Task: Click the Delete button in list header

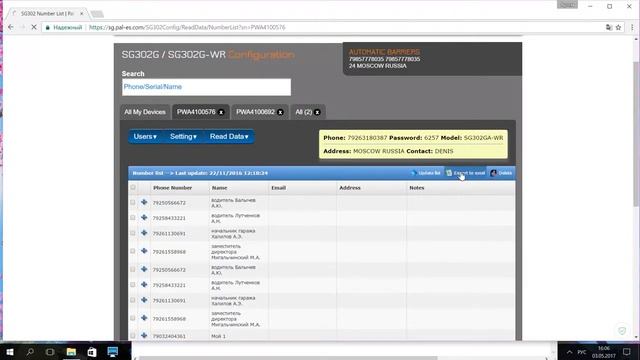Action: coord(501,173)
